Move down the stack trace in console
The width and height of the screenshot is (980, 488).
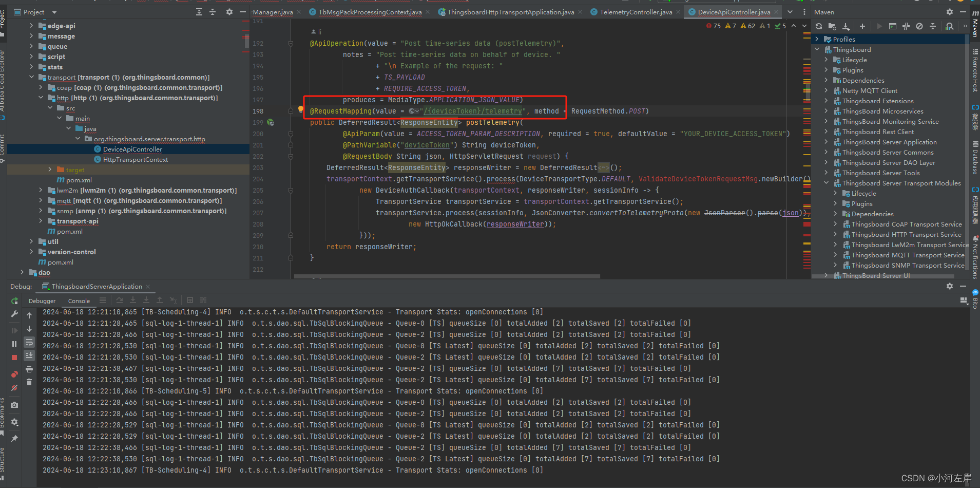click(x=29, y=329)
